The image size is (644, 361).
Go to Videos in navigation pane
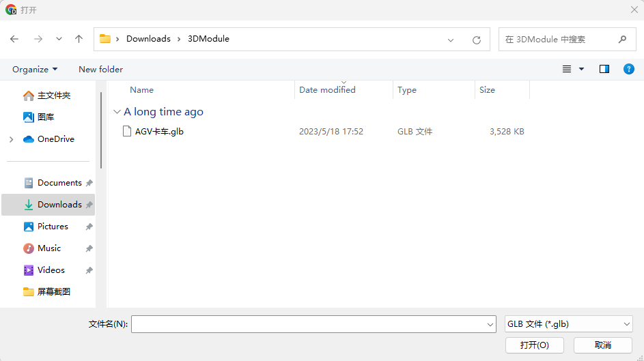click(x=51, y=270)
